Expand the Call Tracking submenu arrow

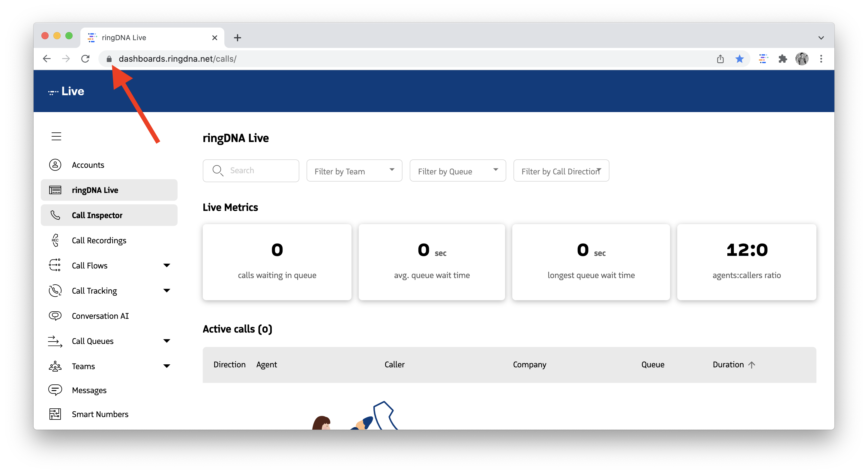(166, 291)
